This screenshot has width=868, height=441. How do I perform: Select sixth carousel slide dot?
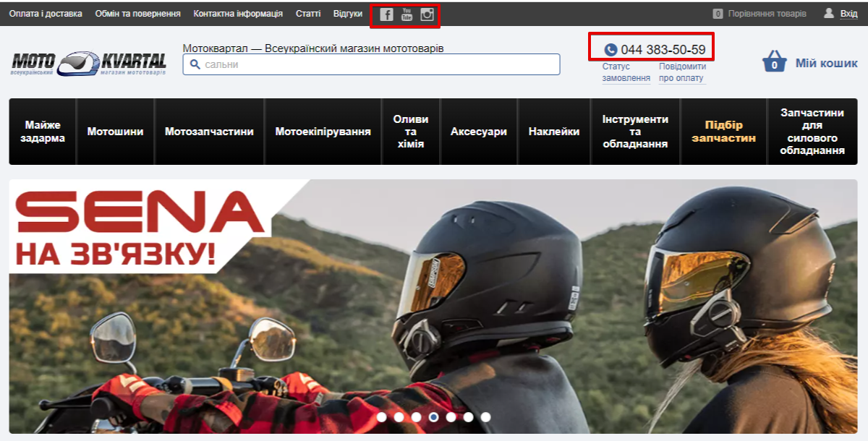[x=468, y=417]
